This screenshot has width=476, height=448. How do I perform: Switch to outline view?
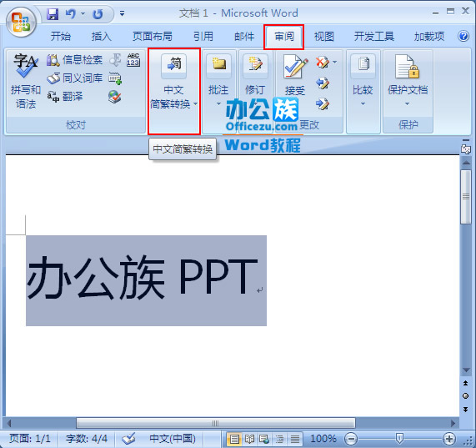click(x=279, y=439)
